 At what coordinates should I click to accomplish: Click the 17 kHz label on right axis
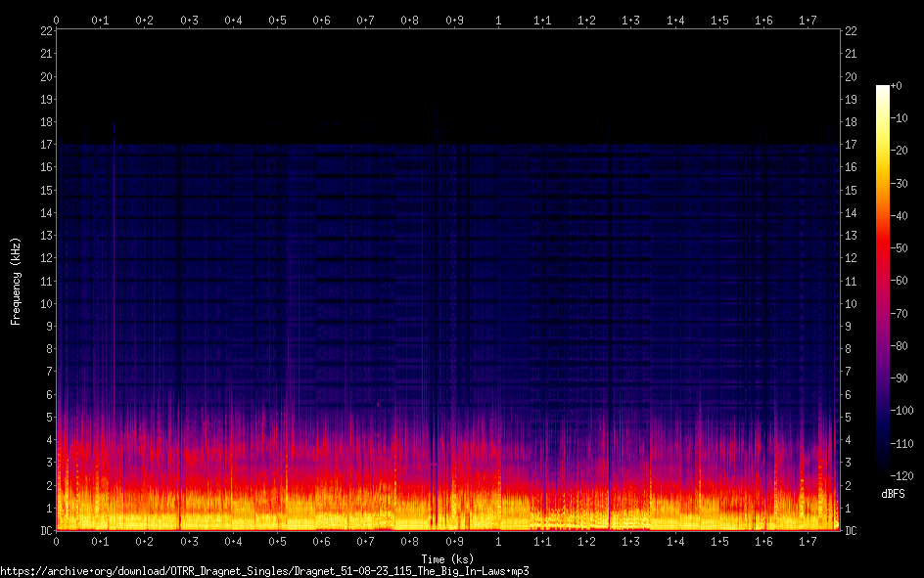(x=852, y=145)
